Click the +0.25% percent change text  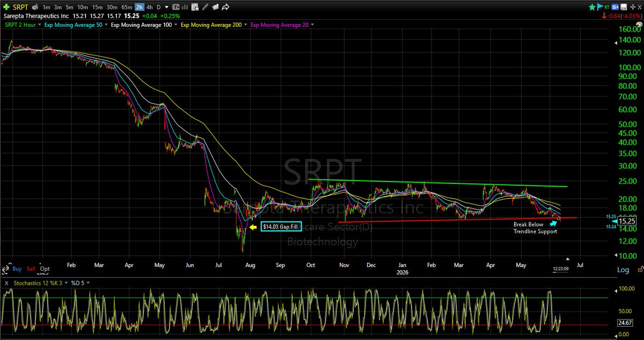pyautogui.click(x=170, y=16)
